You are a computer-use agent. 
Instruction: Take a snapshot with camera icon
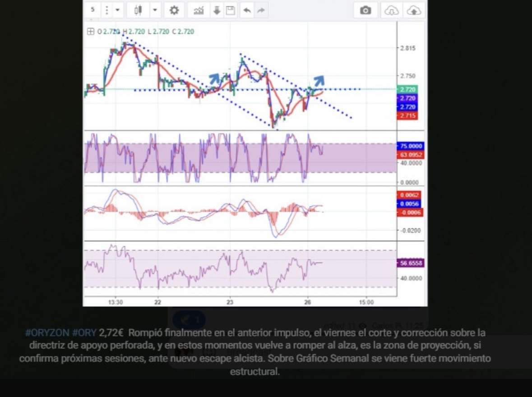pos(365,10)
